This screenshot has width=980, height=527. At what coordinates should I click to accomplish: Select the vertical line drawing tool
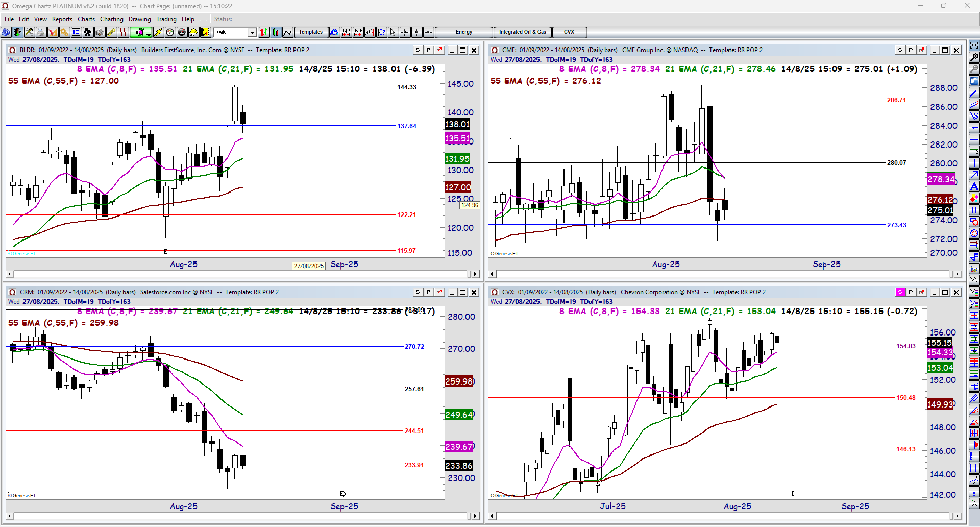pos(974,163)
